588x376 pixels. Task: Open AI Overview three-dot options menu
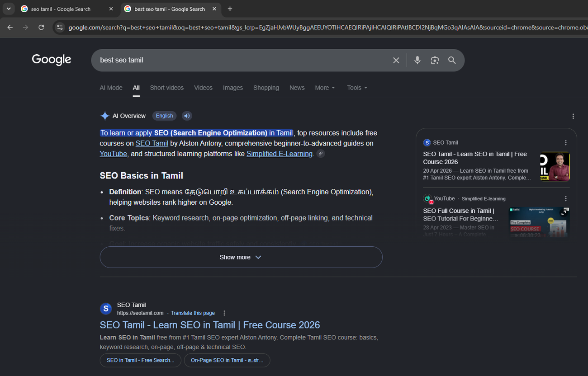click(x=573, y=116)
